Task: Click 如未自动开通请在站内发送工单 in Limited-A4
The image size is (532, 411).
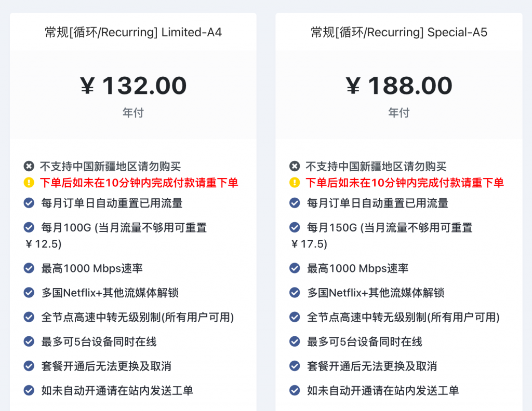Action: point(117,390)
